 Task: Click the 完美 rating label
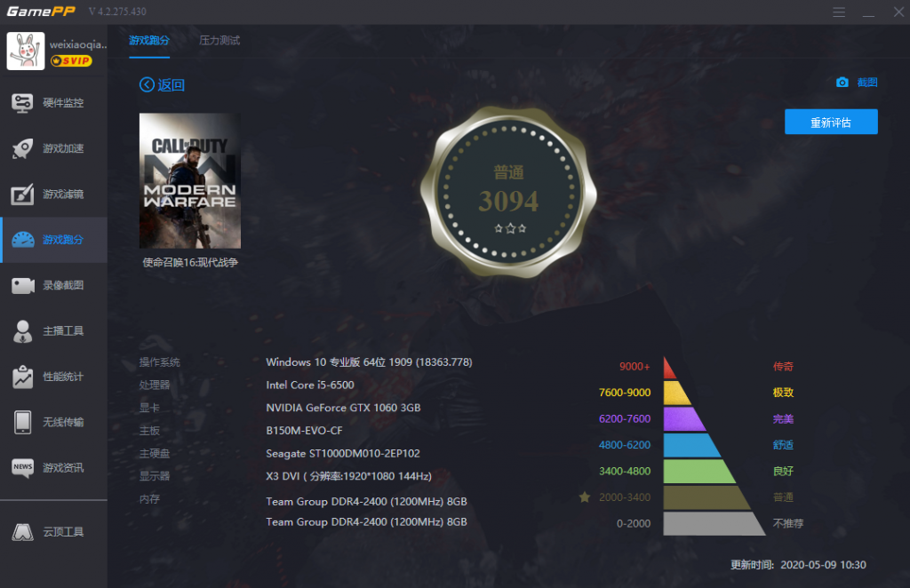click(783, 418)
